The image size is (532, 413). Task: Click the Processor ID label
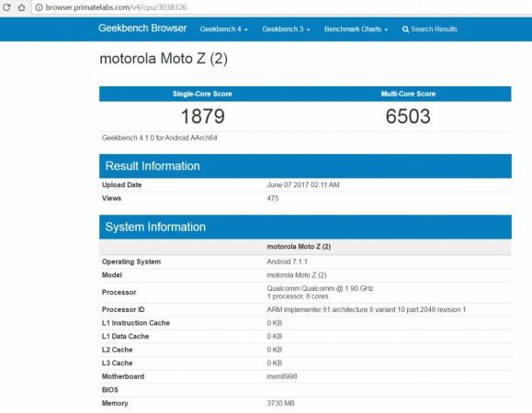(123, 309)
